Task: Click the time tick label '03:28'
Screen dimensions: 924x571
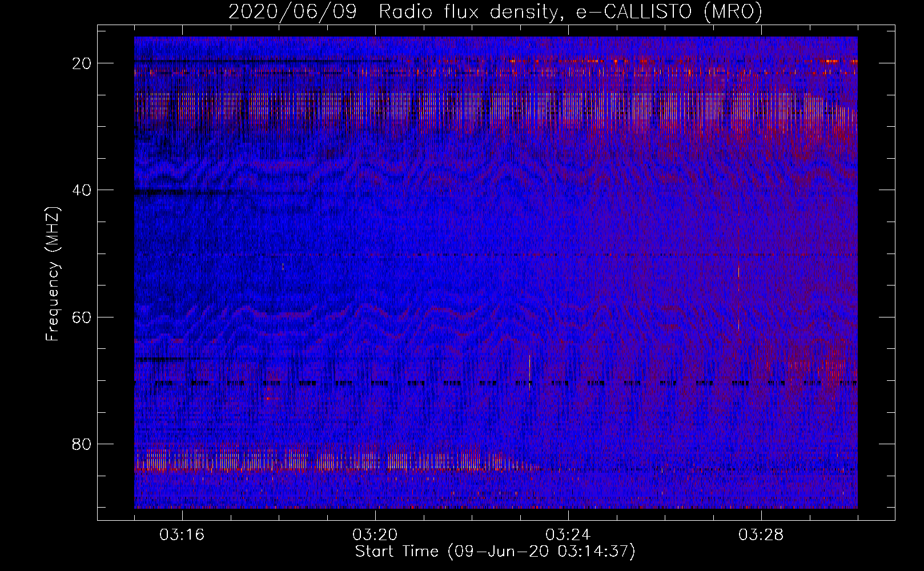Action: 761,535
